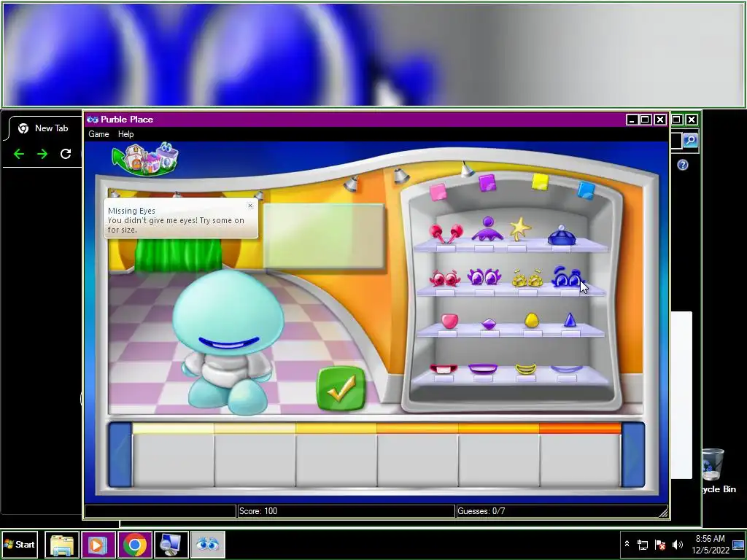Click the blue color block
Image resolution: width=747 pixels, height=560 pixels.
coord(586,190)
